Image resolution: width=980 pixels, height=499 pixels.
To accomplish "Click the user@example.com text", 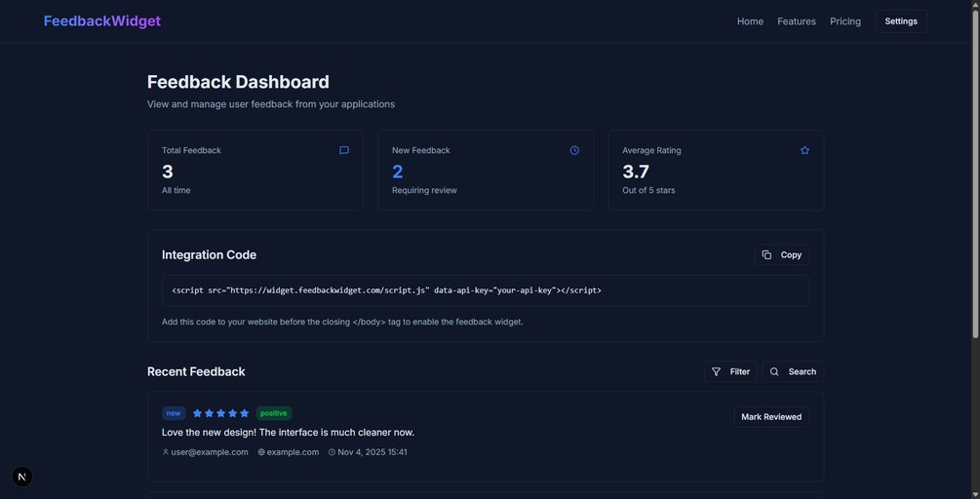I will pos(210,452).
